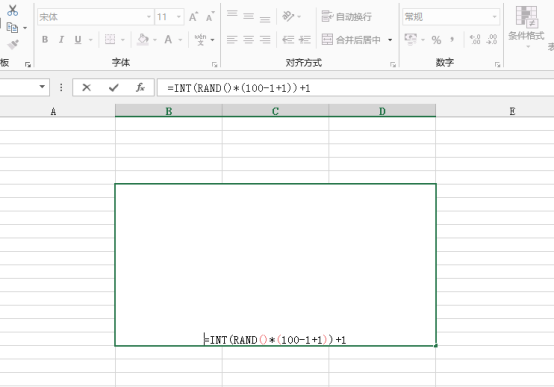Screen dimensions: 554x387
Task: Click the Cut scissors icon
Action: click(x=12, y=11)
